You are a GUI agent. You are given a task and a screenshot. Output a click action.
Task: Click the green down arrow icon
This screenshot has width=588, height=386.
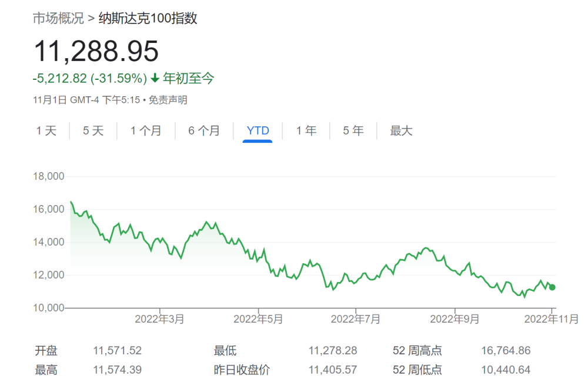tap(155, 78)
